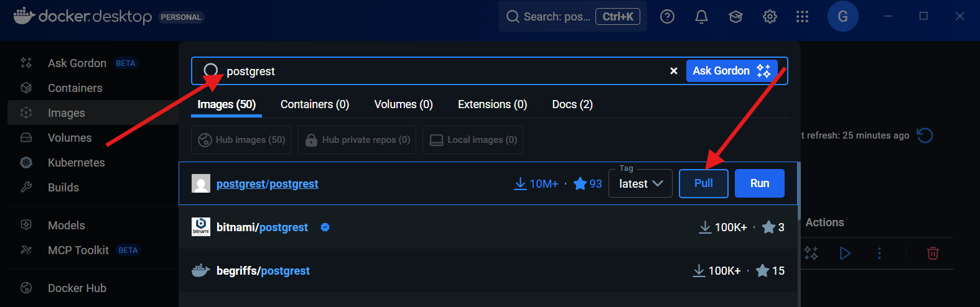Toggle the Hub images (50) filter
The height and width of the screenshot is (307, 980).
pos(242,140)
